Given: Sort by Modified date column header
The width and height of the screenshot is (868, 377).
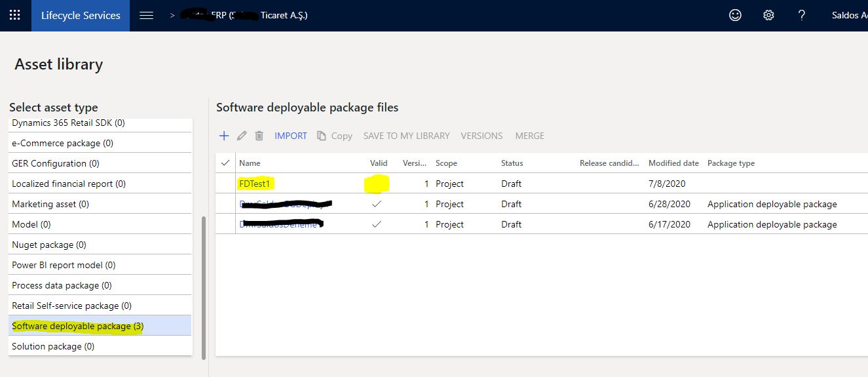Looking at the screenshot, I should point(673,163).
